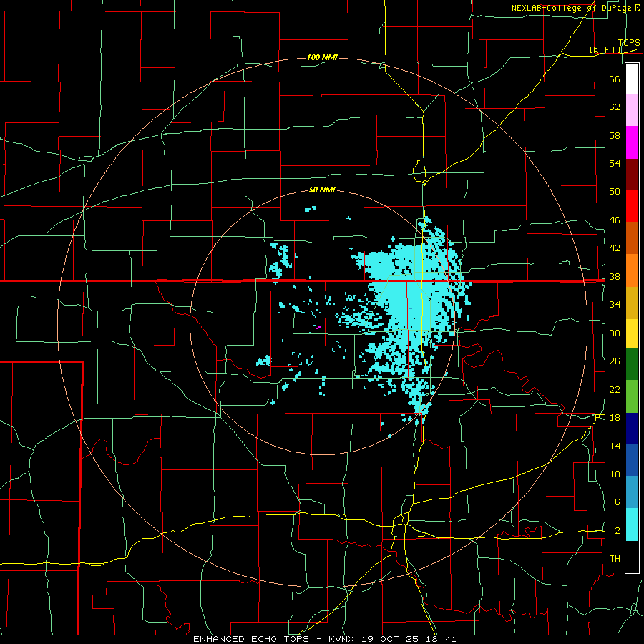Click the light pink legend swatch
This screenshot has height=644, width=644.
632,110
